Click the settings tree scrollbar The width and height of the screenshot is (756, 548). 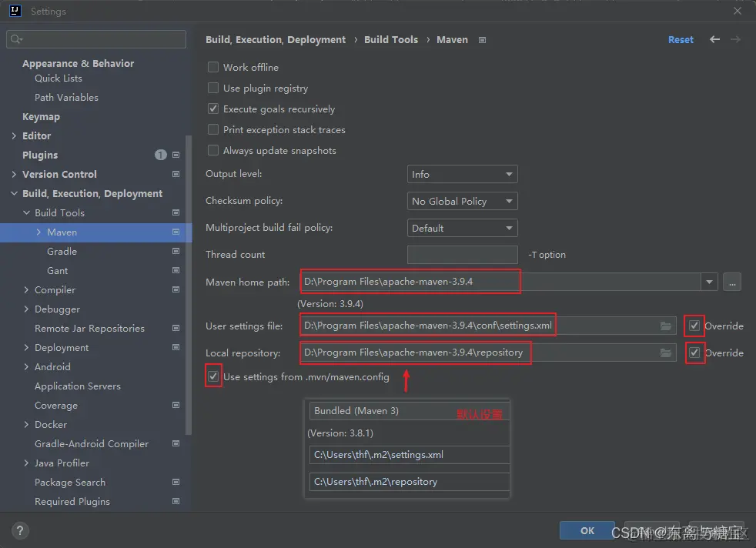point(189,284)
